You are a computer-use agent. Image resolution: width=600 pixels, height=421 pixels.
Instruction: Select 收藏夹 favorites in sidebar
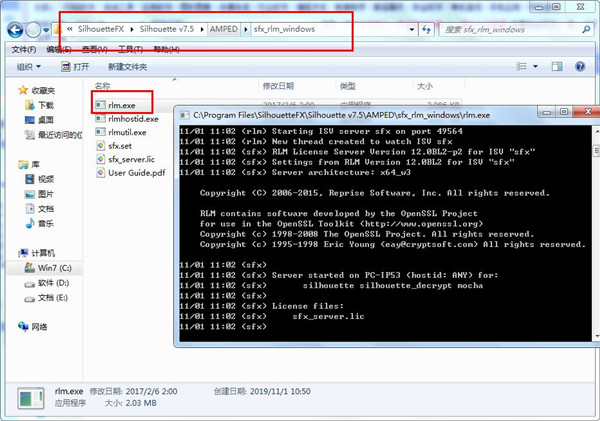click(x=36, y=90)
